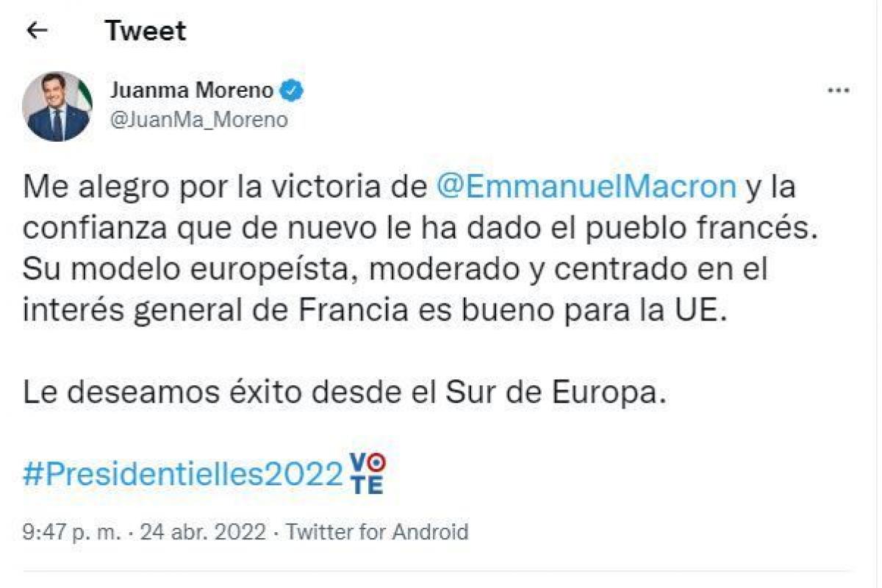The height and width of the screenshot is (588, 882).
Task: Open Juanma Moreno's profile picture
Action: pos(57,107)
